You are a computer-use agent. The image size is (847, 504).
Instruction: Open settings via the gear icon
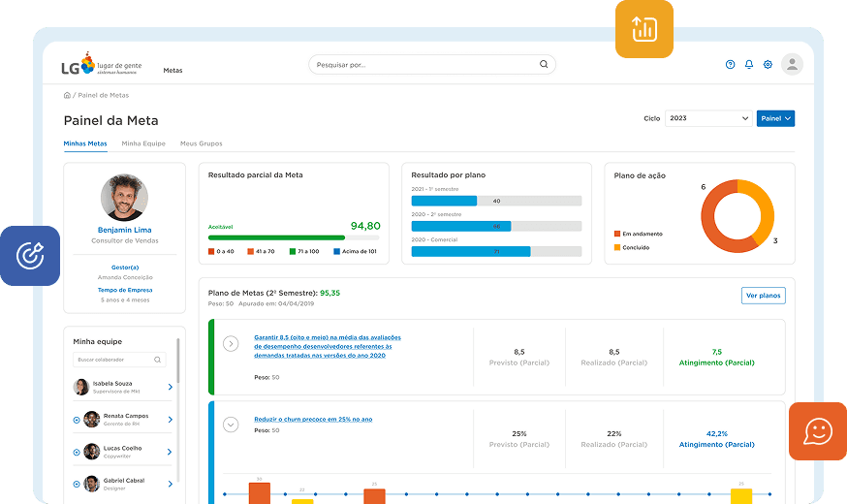point(768,65)
